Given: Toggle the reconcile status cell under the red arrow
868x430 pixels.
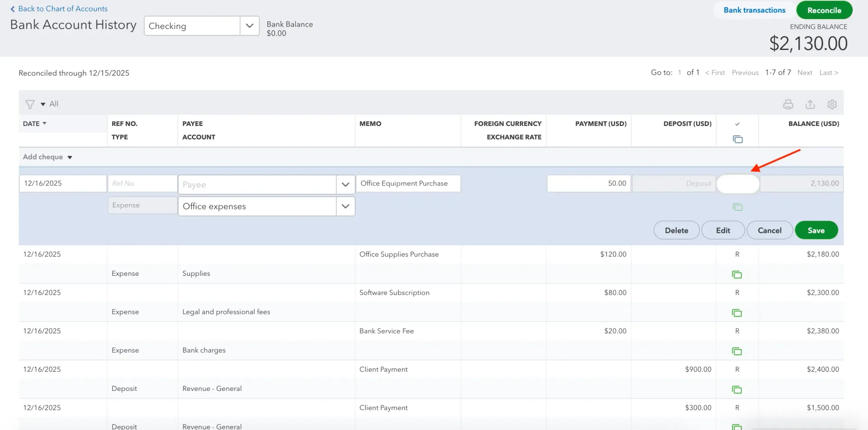Looking at the screenshot, I should click(738, 183).
